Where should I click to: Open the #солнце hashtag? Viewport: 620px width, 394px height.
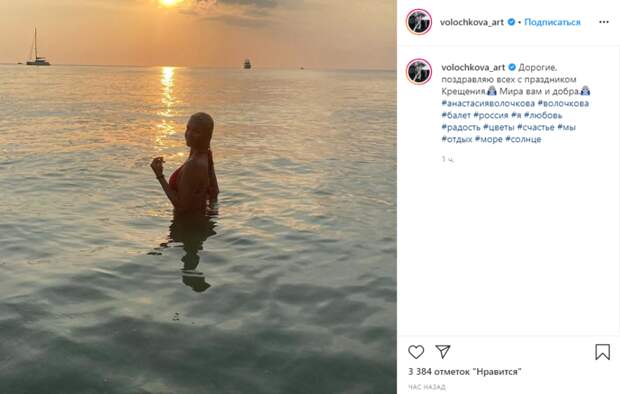(x=523, y=139)
